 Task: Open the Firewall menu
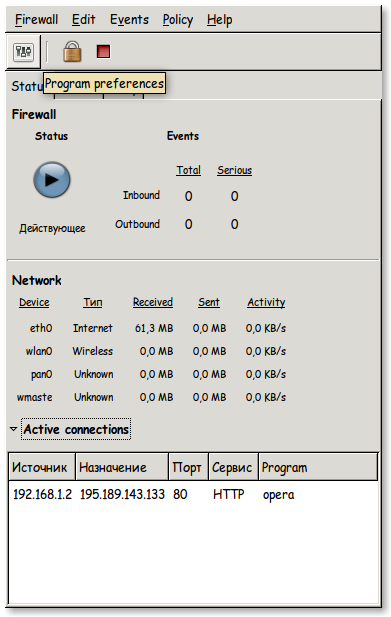click(x=36, y=19)
